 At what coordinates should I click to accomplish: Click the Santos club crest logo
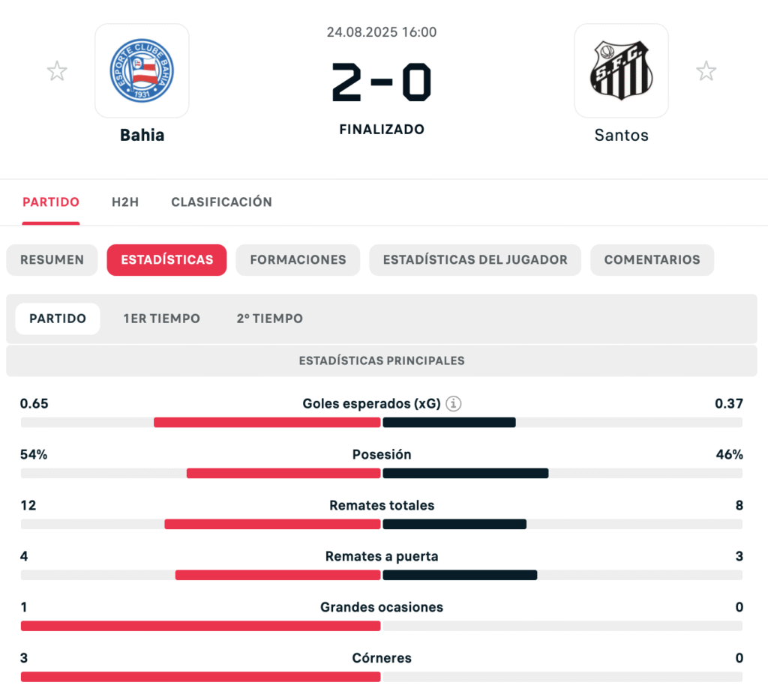tap(621, 71)
